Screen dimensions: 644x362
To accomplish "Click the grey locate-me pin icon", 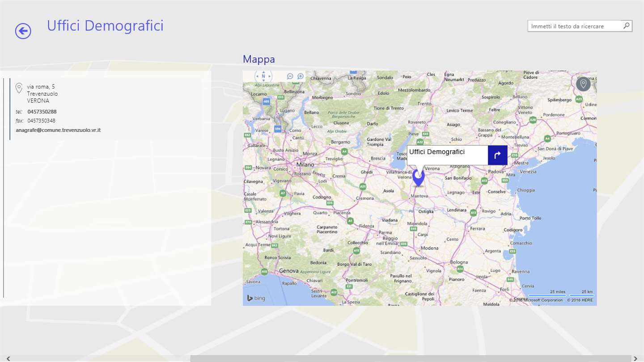I will (583, 84).
